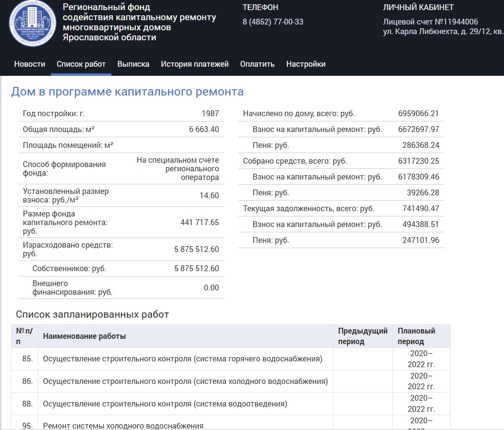Select collected contribution value 6178309.46
The image size is (504, 430).
click(x=418, y=177)
